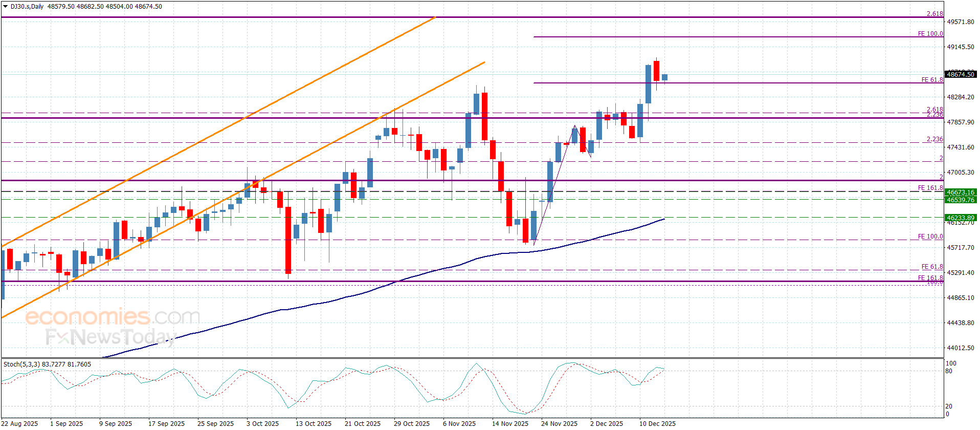This screenshot has width=980, height=430.
Task: Click the 24 Nov 2025 date label
Action: point(560,423)
